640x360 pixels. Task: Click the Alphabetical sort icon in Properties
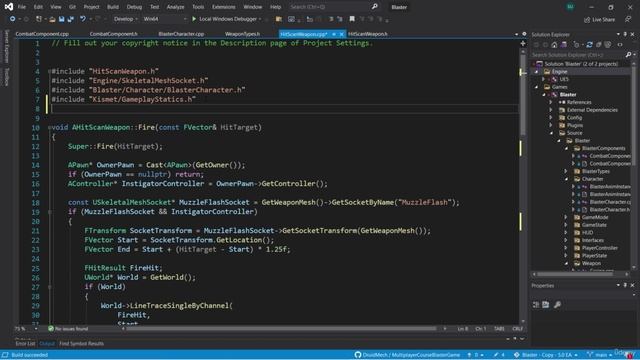pos(546,304)
